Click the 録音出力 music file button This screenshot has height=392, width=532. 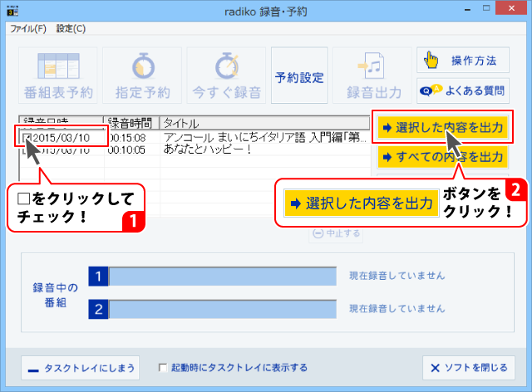(x=373, y=76)
